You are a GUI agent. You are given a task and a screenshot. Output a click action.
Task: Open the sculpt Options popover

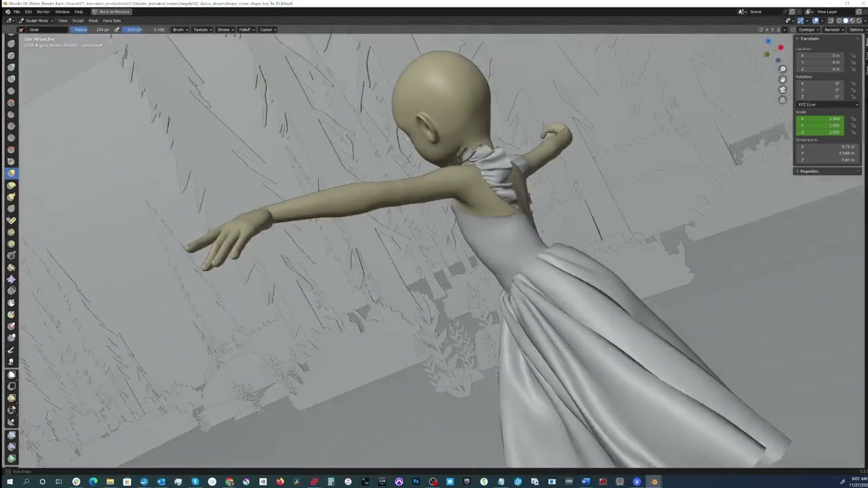click(856, 30)
